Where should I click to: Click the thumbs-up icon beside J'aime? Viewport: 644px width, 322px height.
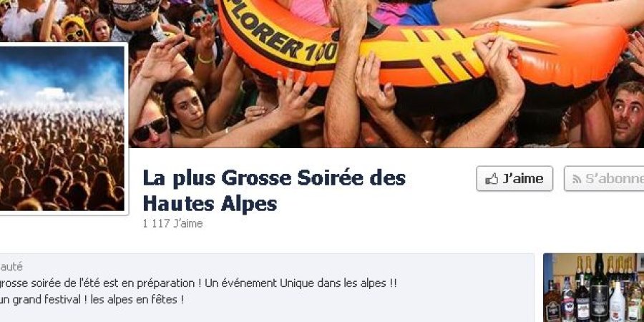[491, 179]
